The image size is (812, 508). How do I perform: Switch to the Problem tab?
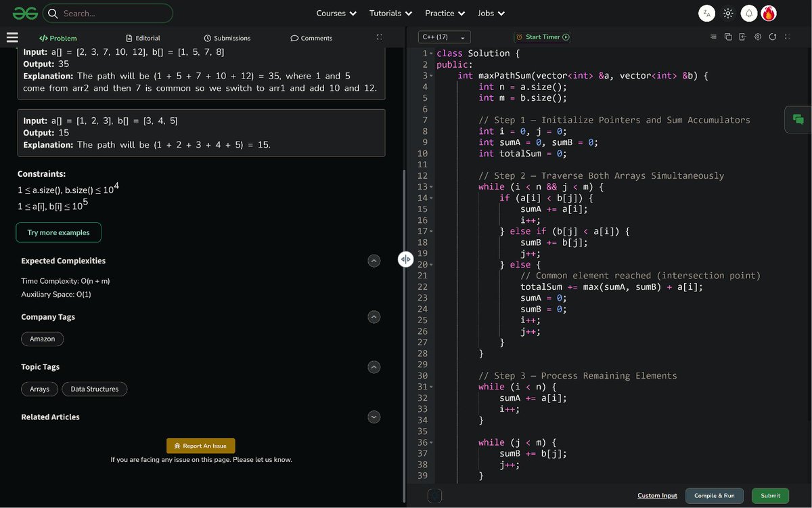58,38
